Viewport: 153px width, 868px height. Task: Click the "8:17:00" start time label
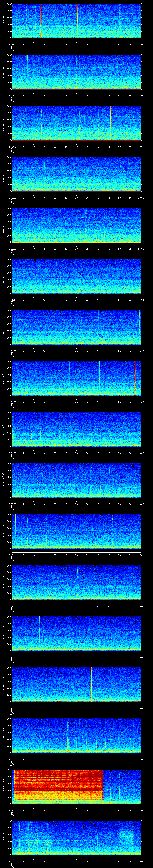pos(12,96)
